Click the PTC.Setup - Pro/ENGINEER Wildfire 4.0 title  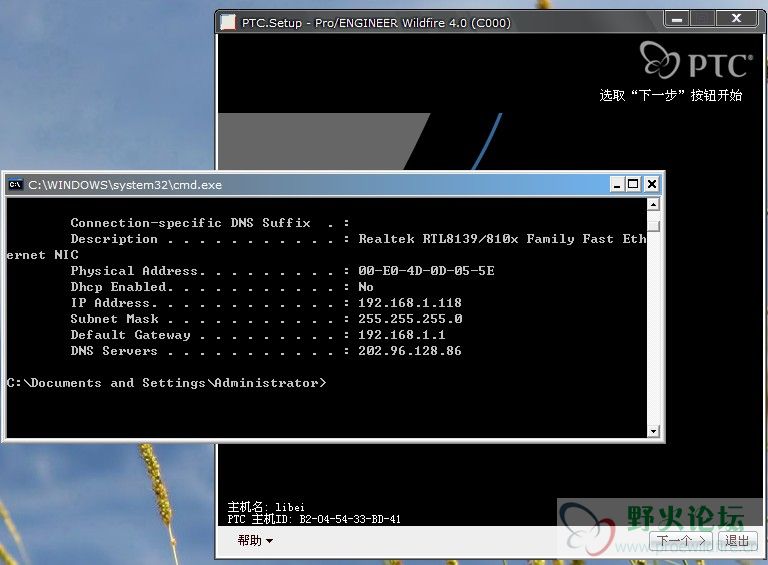376,23
